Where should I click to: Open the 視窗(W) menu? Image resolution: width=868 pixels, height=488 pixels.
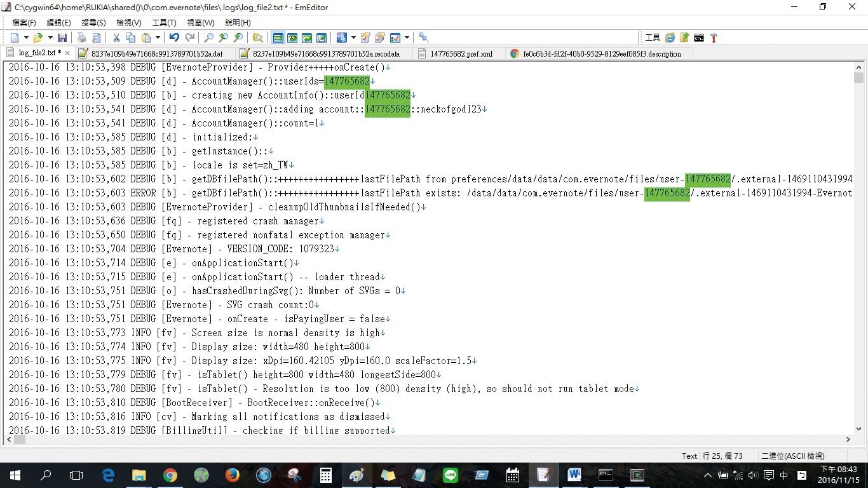(x=201, y=22)
